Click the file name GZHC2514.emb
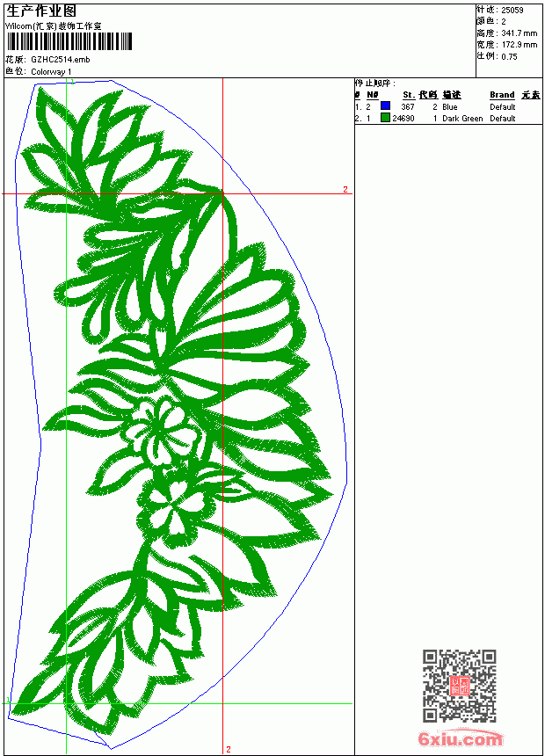Viewport: 545px width, 756px height. point(61,60)
